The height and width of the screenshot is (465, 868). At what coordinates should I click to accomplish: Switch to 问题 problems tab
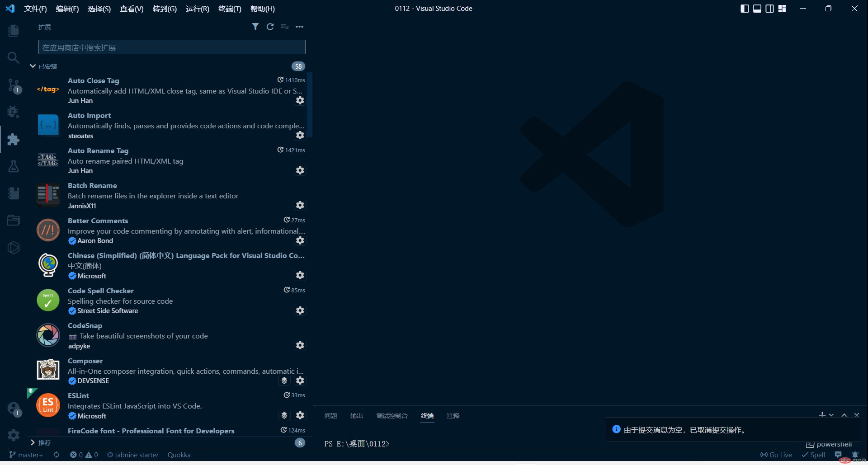[330, 416]
